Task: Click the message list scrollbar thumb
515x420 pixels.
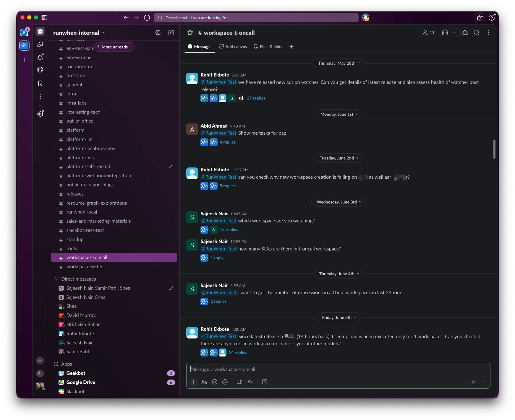Action: coord(494,149)
